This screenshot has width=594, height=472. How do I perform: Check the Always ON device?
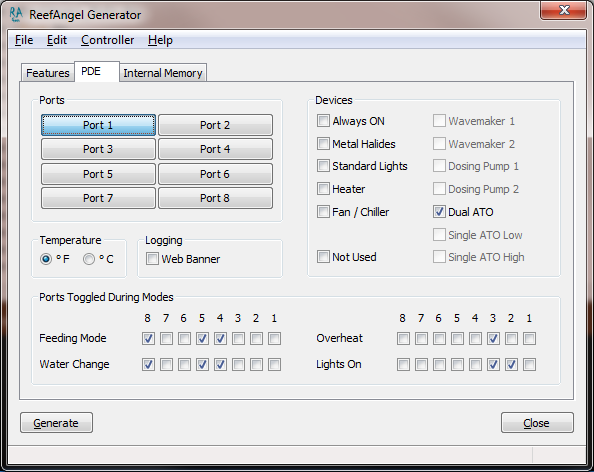click(x=323, y=121)
